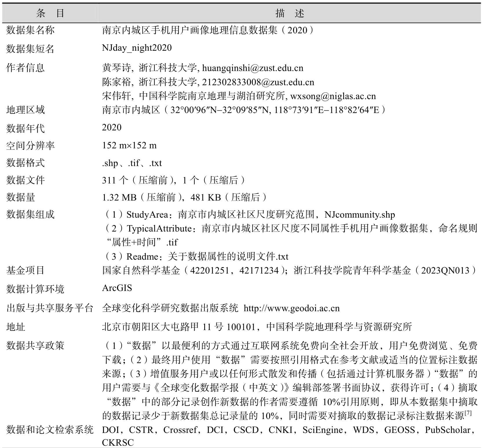This screenshot has width=484, height=448.
Task: Click the '数据集短名' row label
Action: click(30, 49)
